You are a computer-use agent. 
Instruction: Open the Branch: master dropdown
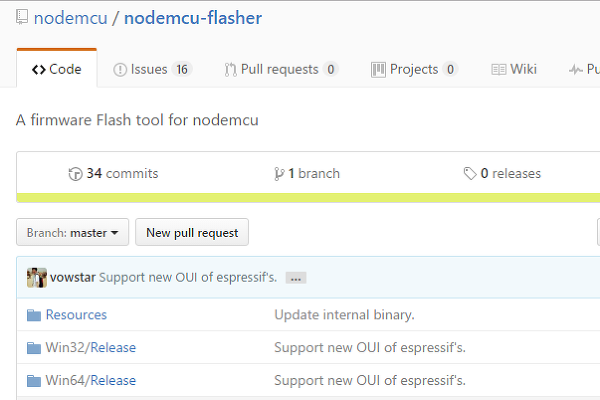[x=73, y=232]
